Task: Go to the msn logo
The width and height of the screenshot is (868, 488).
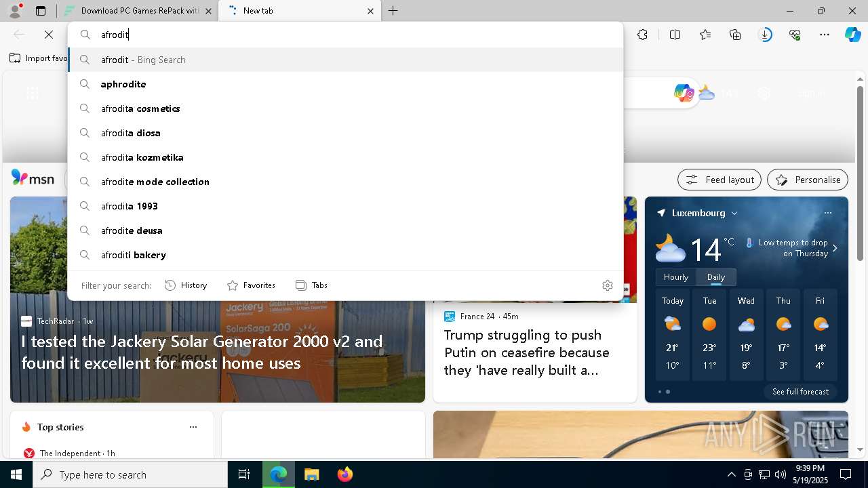Action: [x=33, y=178]
